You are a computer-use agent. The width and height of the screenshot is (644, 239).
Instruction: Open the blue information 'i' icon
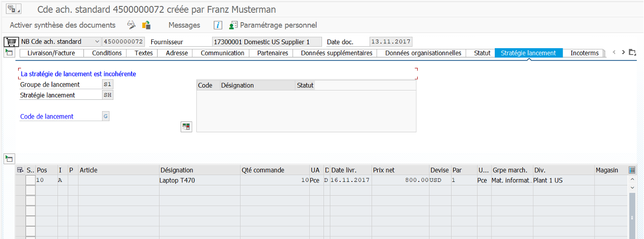coord(218,25)
